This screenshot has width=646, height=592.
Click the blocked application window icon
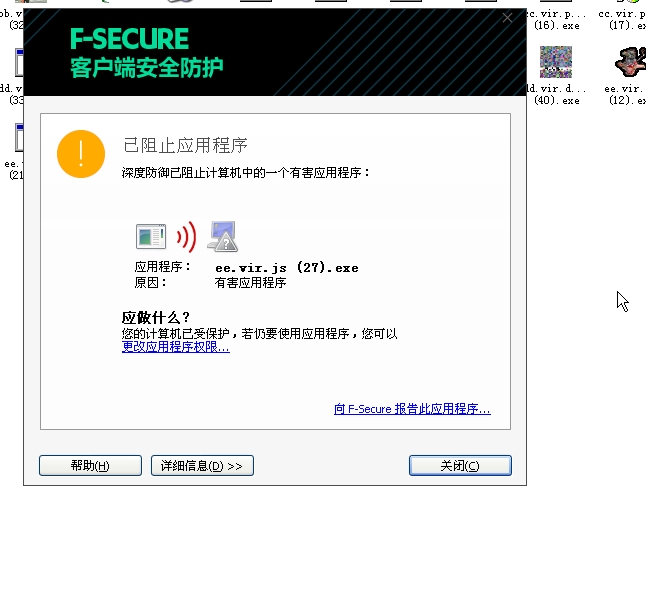coord(151,236)
